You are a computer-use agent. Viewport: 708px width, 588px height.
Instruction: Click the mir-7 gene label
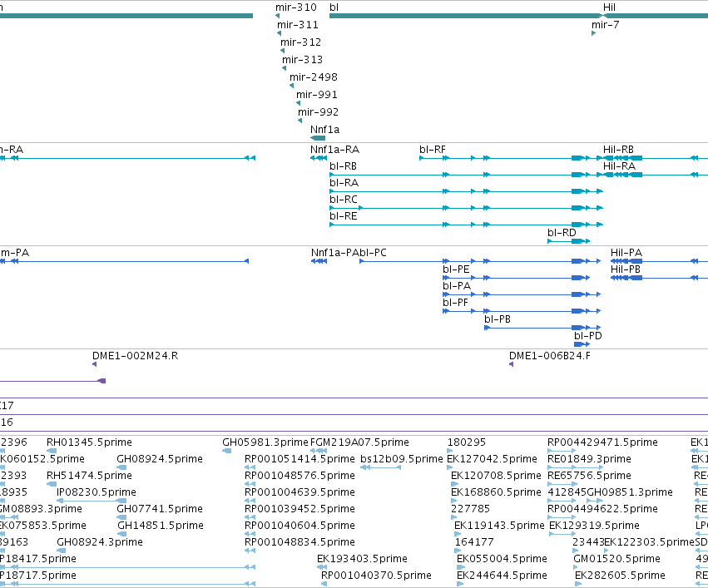(x=606, y=25)
